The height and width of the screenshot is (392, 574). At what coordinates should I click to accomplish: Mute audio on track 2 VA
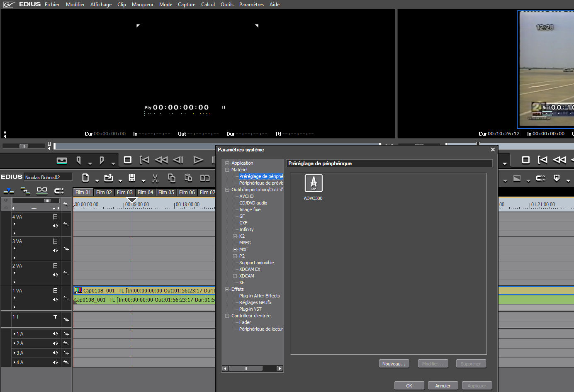point(55,275)
